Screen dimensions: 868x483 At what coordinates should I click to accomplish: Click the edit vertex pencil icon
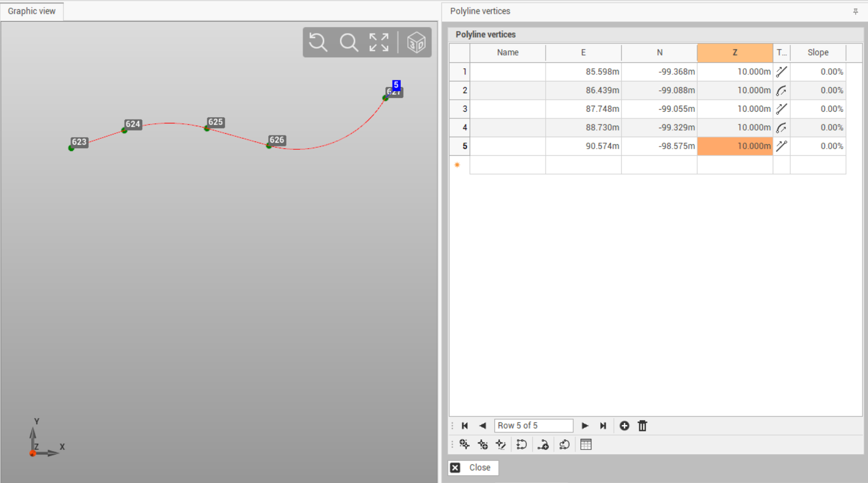pos(500,444)
